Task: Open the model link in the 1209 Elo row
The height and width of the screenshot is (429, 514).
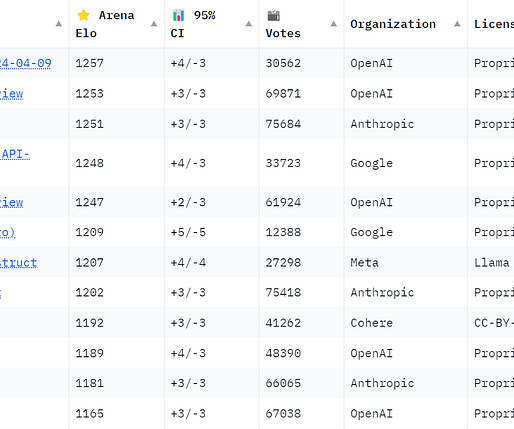Action: tap(7, 232)
